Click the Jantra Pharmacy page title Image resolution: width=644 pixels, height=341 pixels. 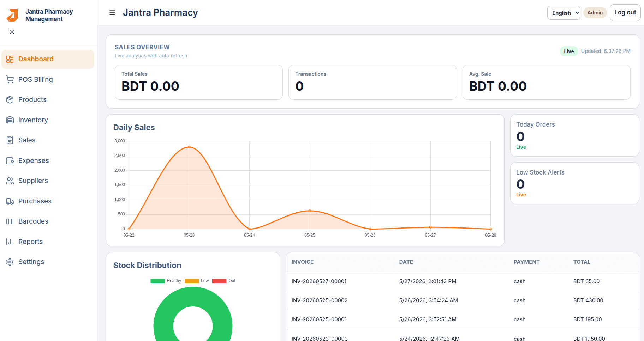click(160, 13)
